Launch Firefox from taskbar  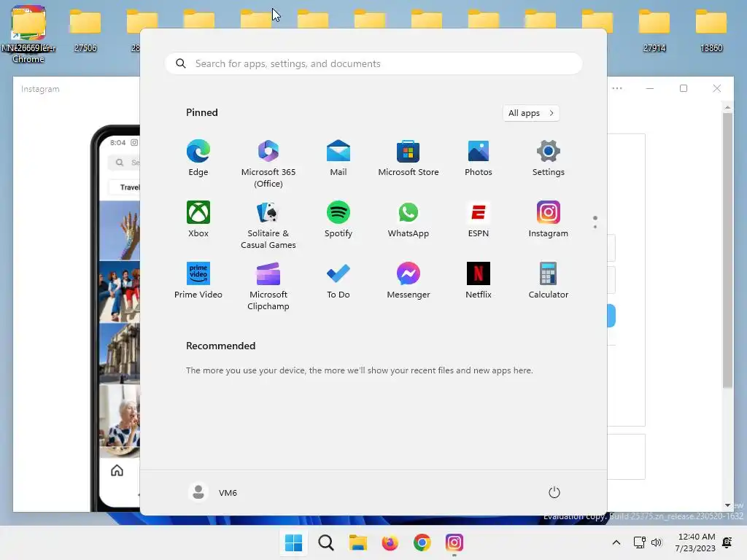coord(390,542)
